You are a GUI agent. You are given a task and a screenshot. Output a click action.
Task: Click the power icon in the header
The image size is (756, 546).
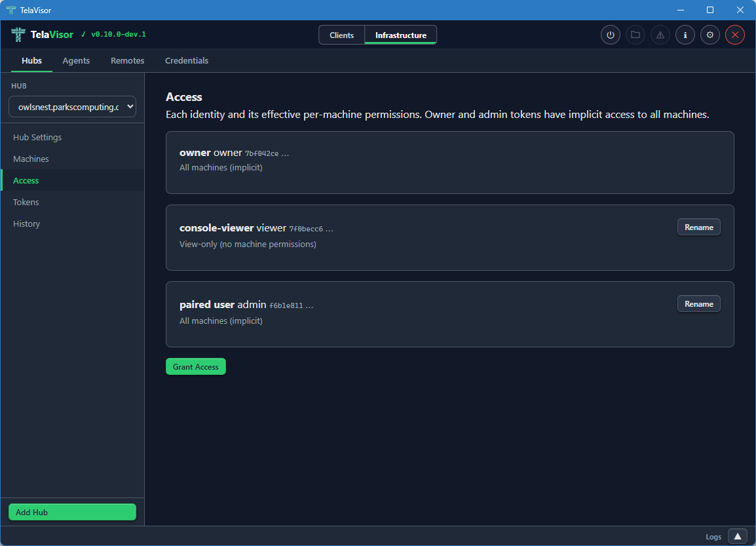coord(611,35)
